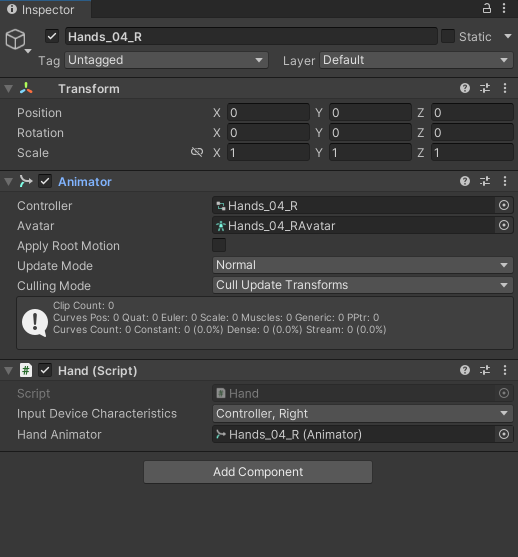Image resolution: width=518 pixels, height=557 pixels.
Task: Disable the Animator component checkbox
Action: click(45, 181)
